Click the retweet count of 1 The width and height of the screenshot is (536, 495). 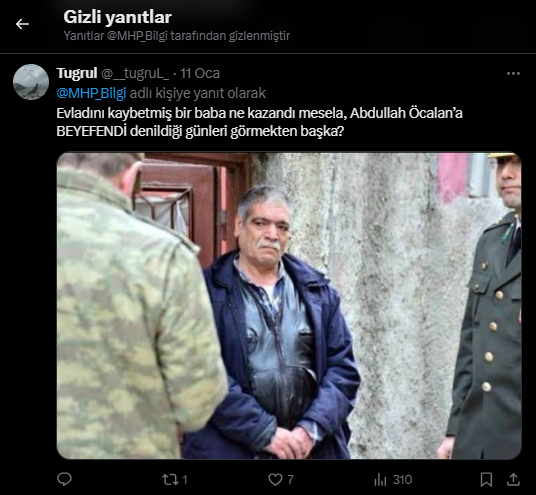(x=185, y=480)
